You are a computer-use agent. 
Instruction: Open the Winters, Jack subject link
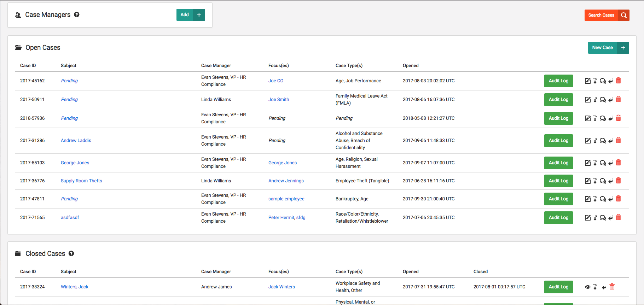[74, 287]
